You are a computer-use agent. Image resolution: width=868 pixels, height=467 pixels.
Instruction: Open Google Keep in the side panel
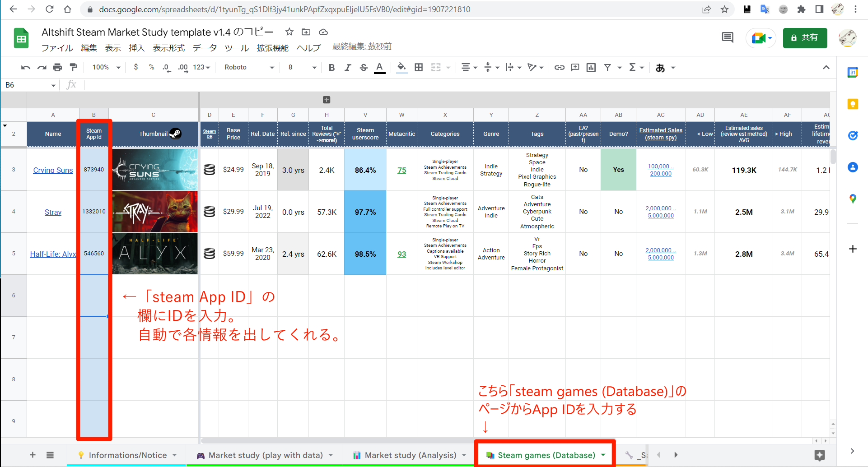[853, 104]
